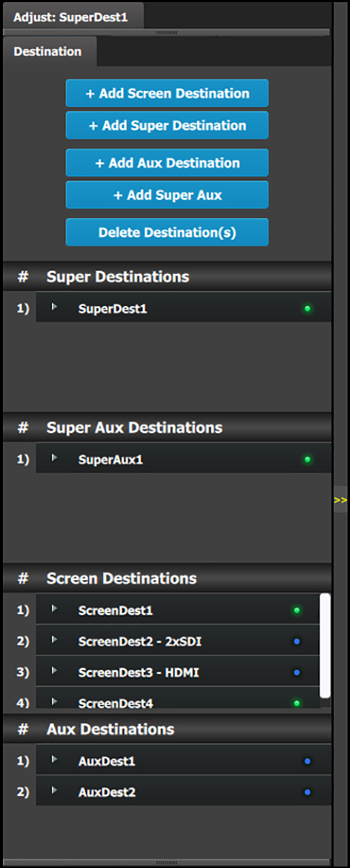The image size is (350, 868).
Task: Click the green status dot for SuperAux1
Action: [x=308, y=459]
